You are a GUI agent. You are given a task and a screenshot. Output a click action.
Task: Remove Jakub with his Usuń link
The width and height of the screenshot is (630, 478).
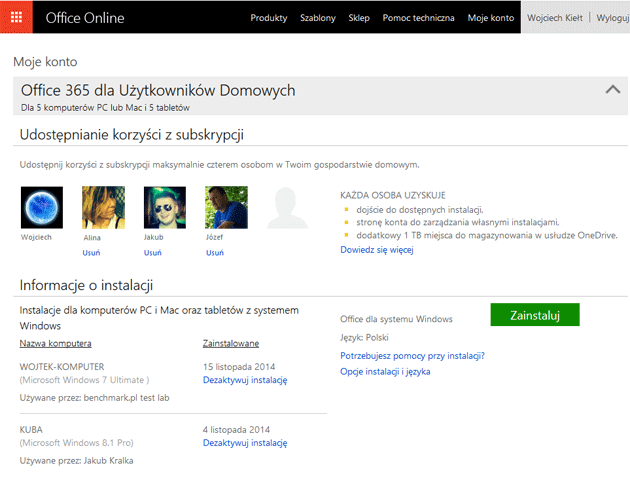[x=153, y=253]
